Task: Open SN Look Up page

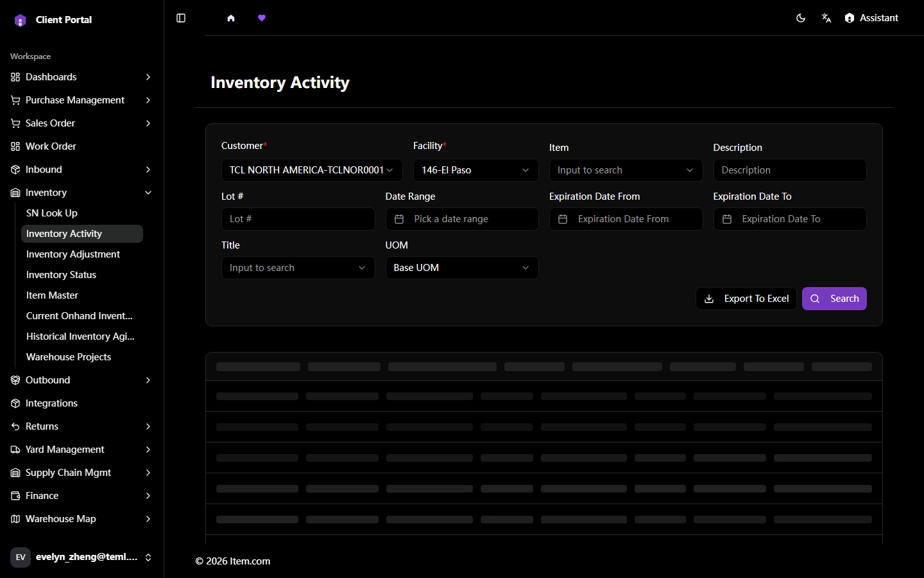Action: pyautogui.click(x=82, y=213)
